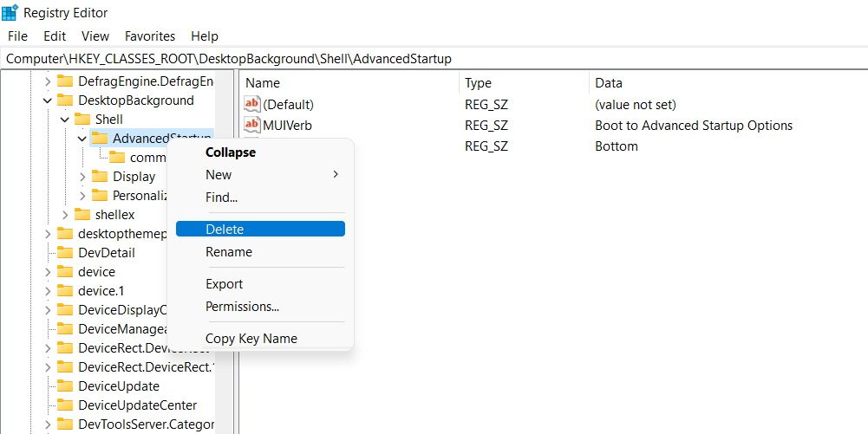The image size is (868, 434).
Task: Expand the shellex key arrow
Action: pos(65,215)
